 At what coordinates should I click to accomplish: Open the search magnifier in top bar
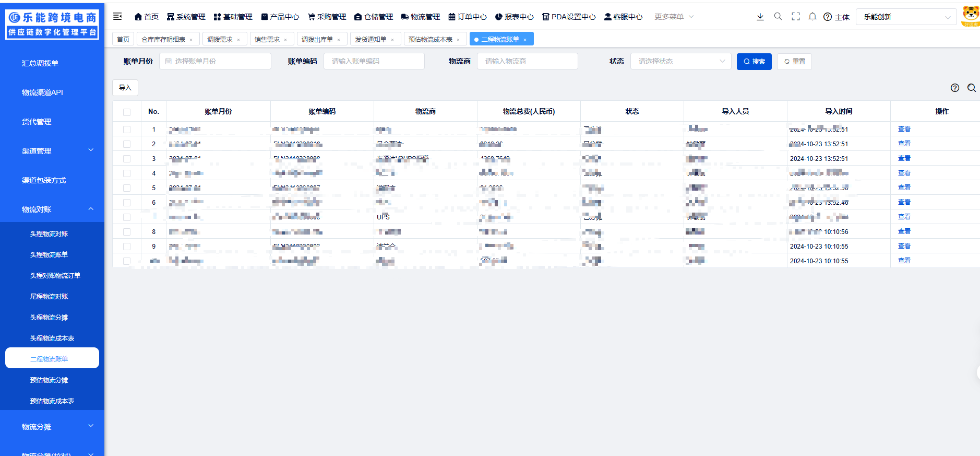[x=778, y=17]
